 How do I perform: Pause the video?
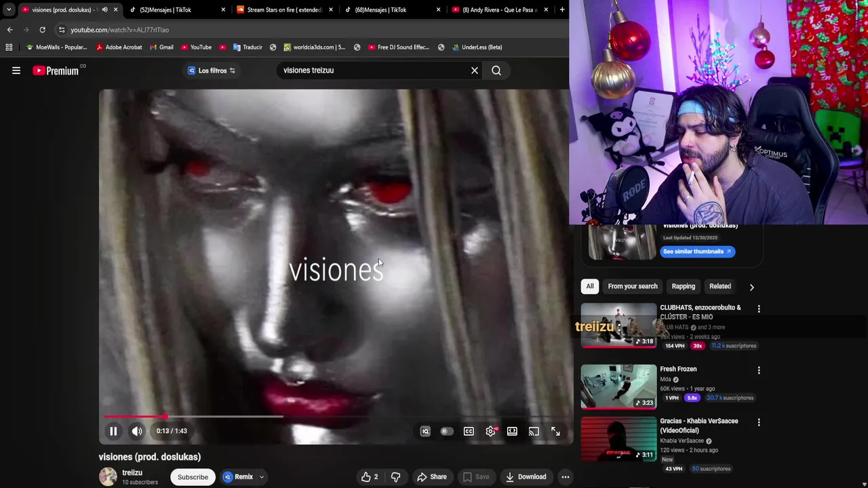[x=113, y=431]
